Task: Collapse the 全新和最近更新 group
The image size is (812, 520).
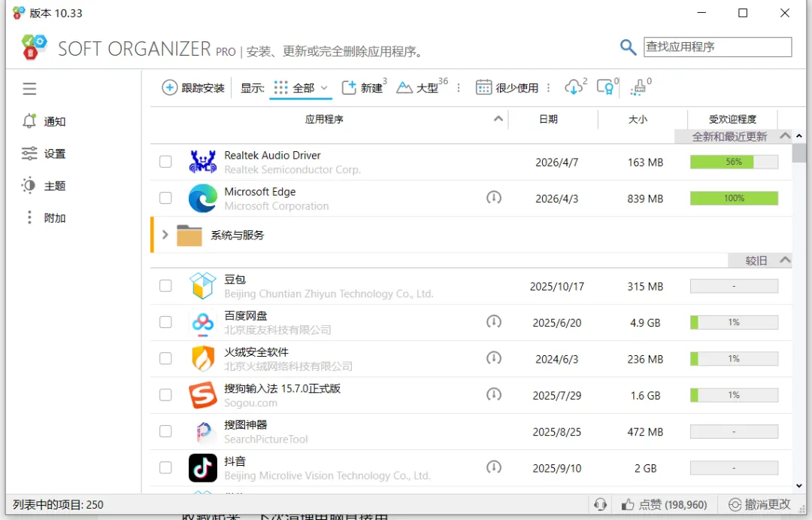Action: 785,136
